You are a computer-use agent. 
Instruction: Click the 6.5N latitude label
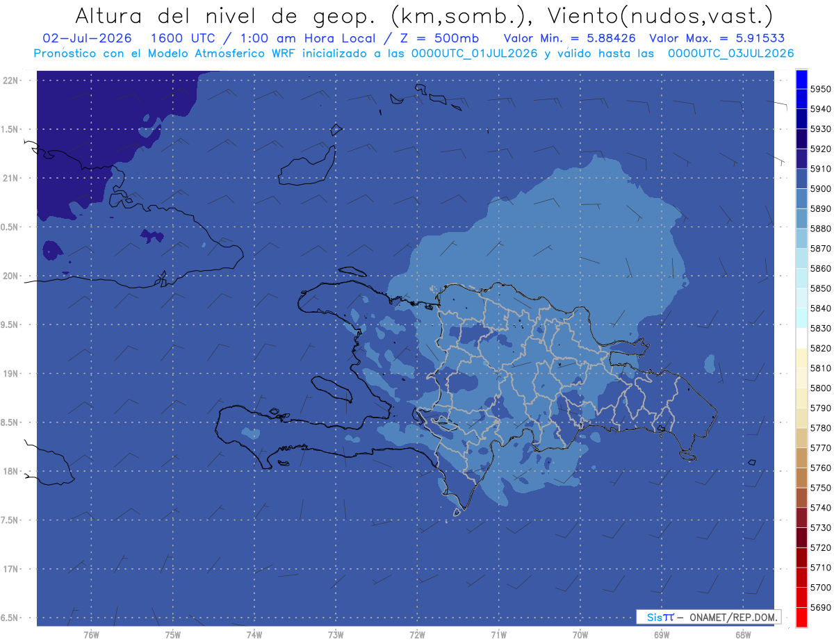[x=10, y=618]
